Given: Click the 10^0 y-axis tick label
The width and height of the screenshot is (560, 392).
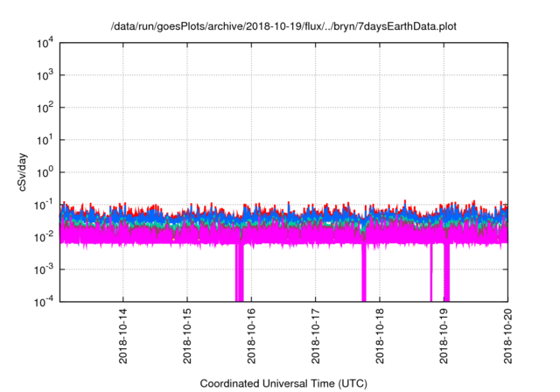Looking at the screenshot, I should 45,172.
